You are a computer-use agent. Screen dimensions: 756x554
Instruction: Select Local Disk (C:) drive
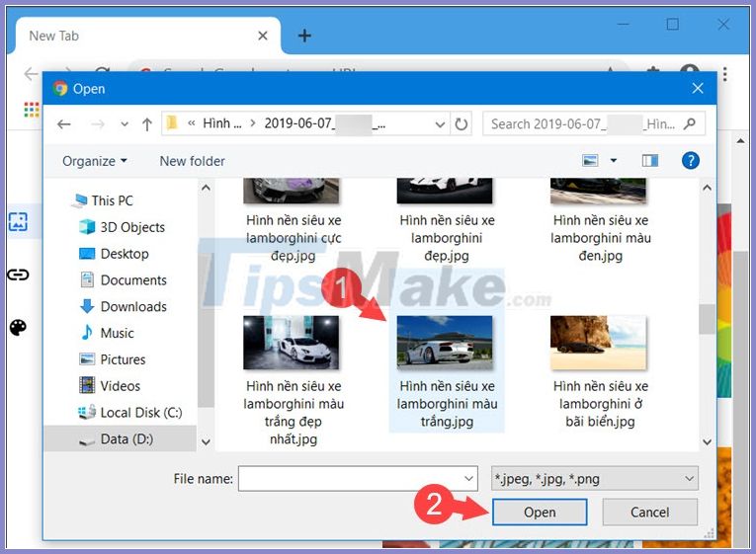[x=130, y=413]
